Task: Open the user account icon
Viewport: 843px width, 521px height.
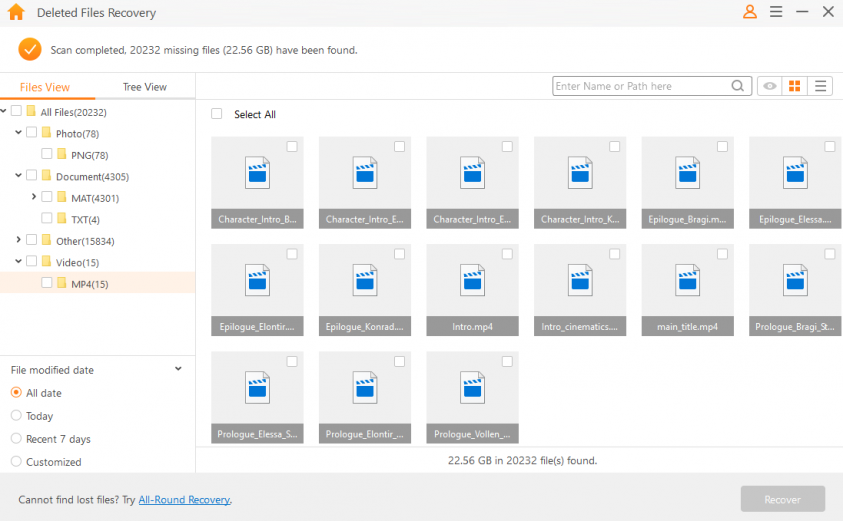Action: tap(750, 12)
